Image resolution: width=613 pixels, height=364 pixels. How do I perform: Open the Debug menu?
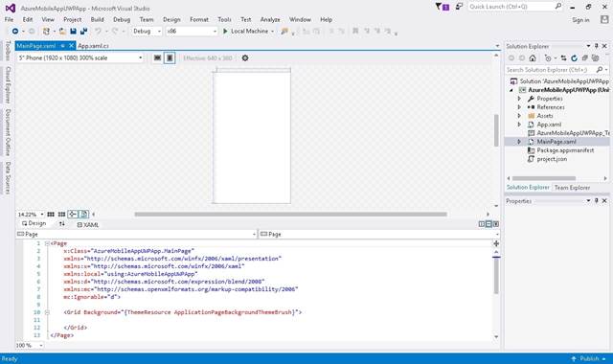[x=122, y=19]
